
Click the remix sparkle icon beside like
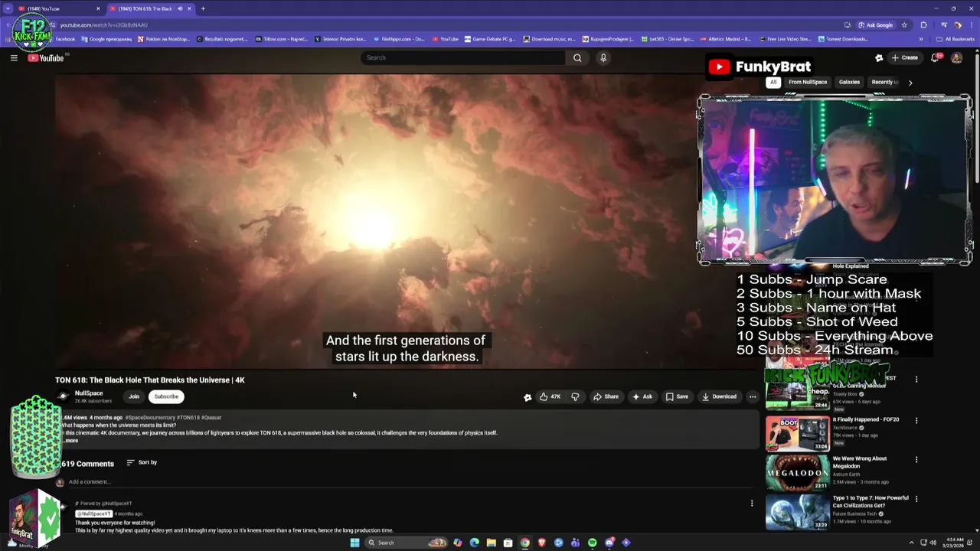point(528,396)
